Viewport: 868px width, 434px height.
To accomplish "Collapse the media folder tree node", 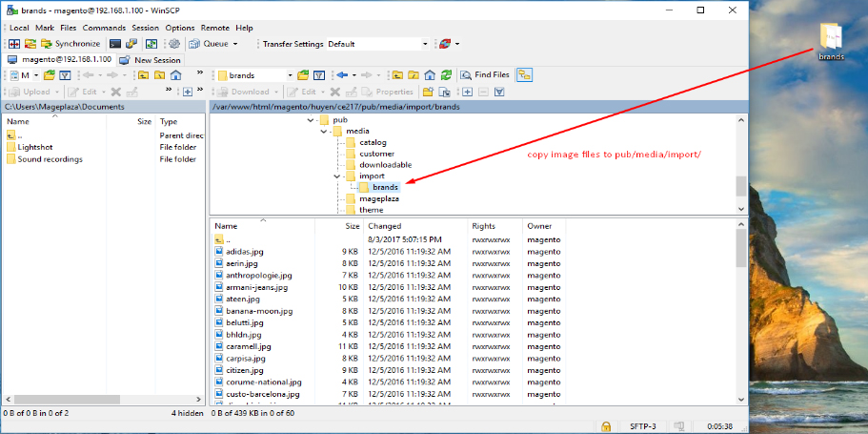I will click(x=324, y=132).
